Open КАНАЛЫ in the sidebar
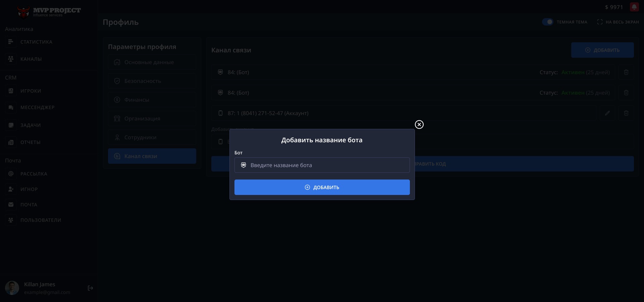 (31, 59)
